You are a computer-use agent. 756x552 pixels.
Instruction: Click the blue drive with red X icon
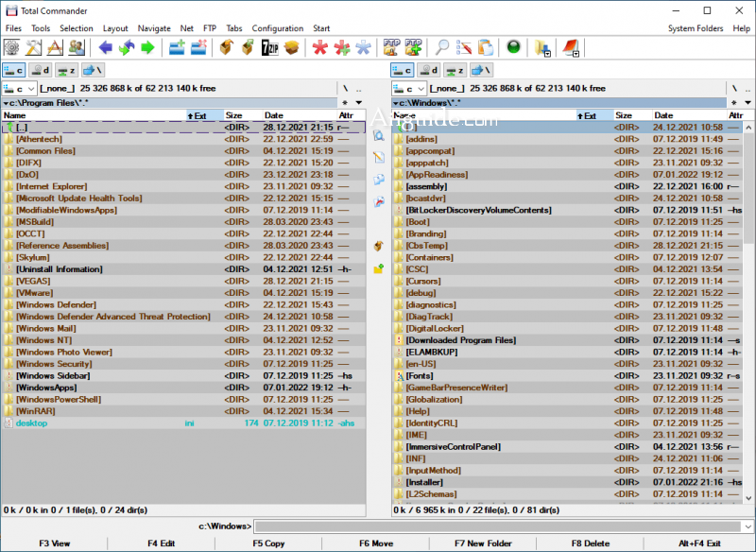point(198,47)
